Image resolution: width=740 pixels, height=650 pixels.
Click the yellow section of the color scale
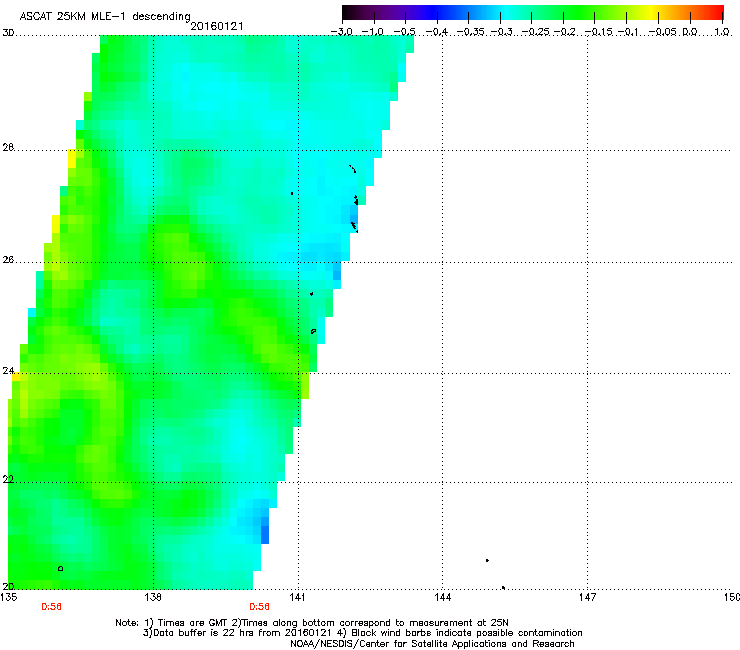click(654, 13)
